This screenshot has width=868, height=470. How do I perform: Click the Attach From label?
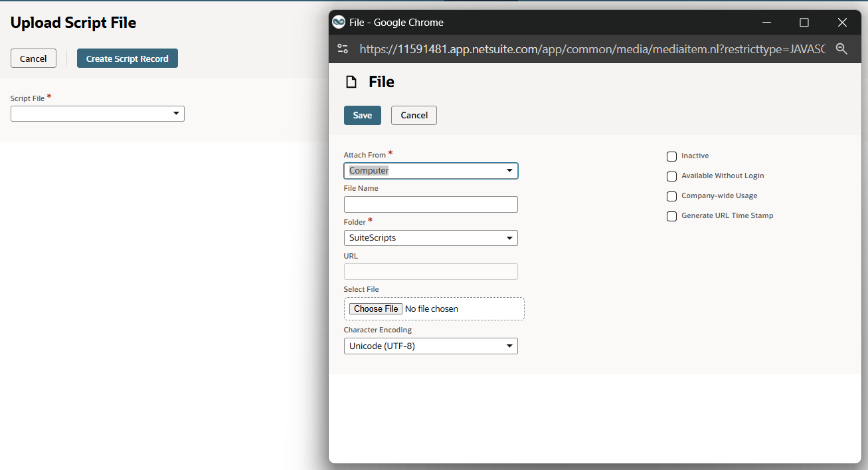365,155
